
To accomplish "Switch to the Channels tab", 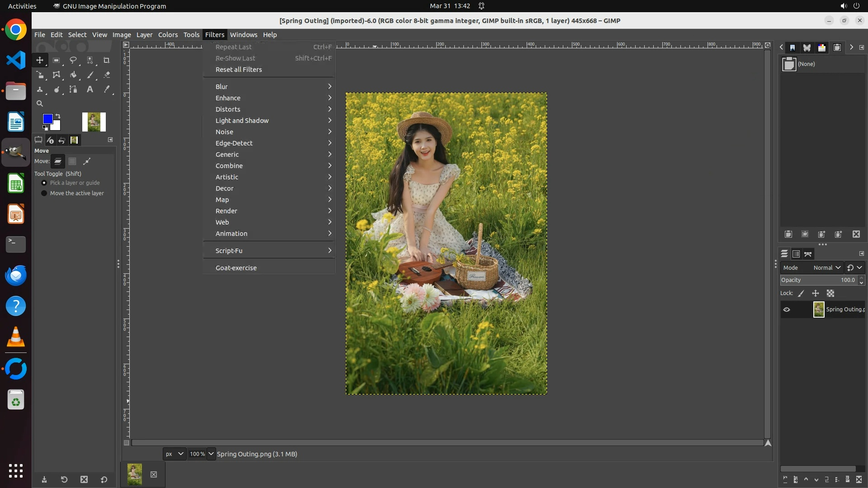I will (796, 254).
